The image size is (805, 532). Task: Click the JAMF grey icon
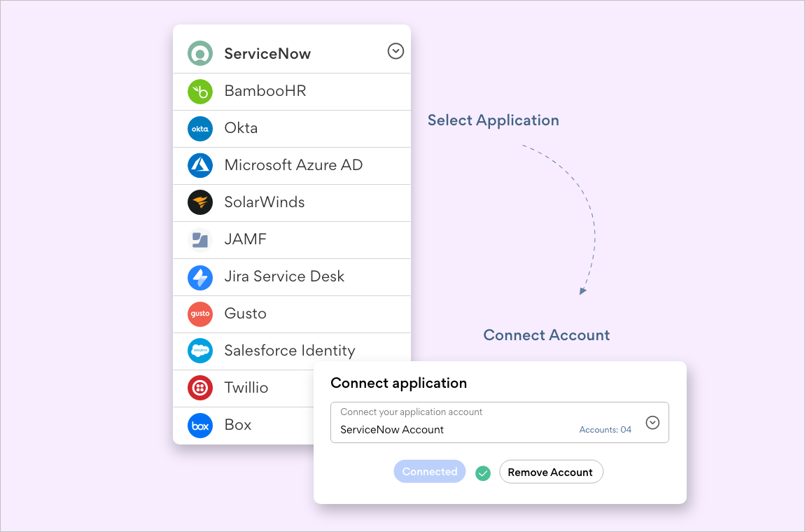coord(200,240)
